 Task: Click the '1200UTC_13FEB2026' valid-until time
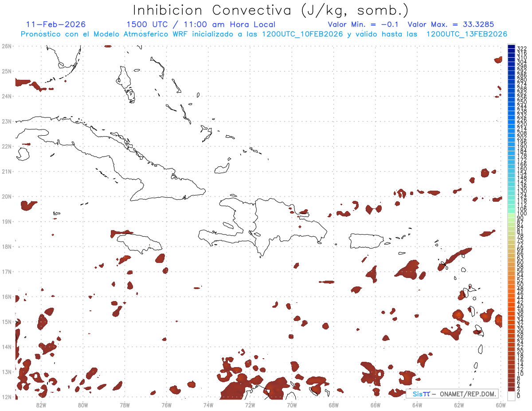click(467, 34)
